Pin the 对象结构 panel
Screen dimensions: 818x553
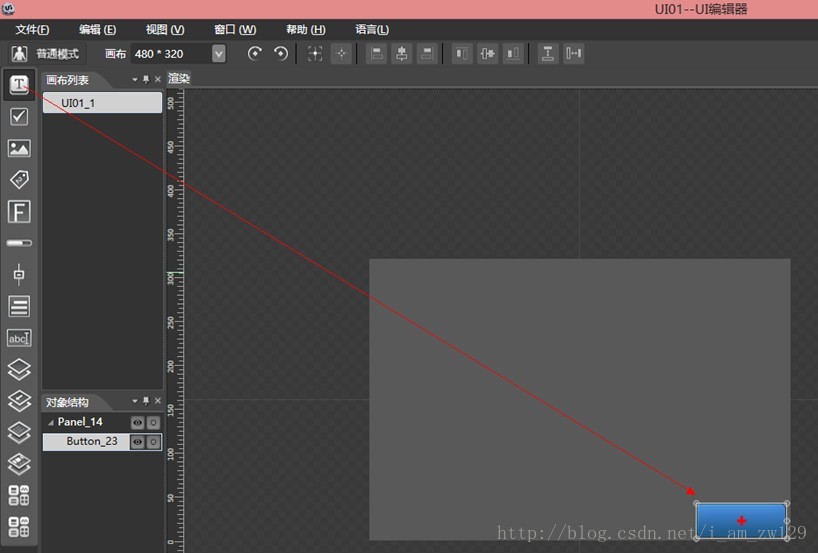pyautogui.click(x=146, y=401)
